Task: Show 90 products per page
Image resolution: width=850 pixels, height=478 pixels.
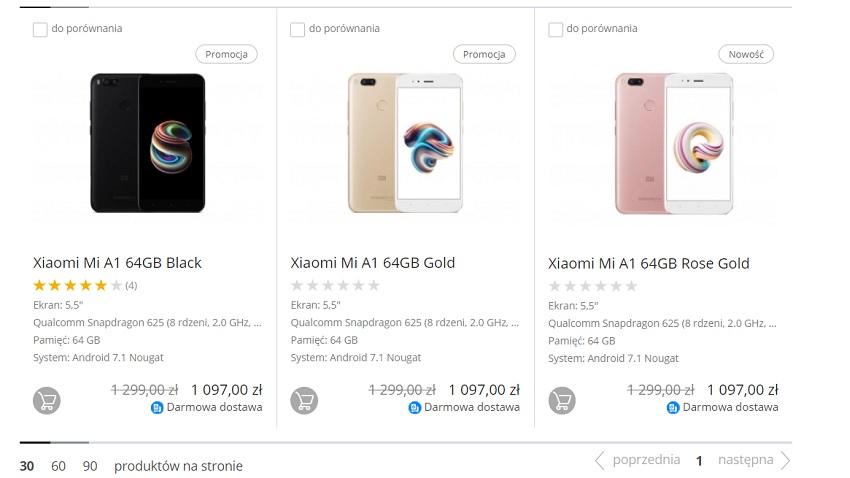Action: [90, 466]
